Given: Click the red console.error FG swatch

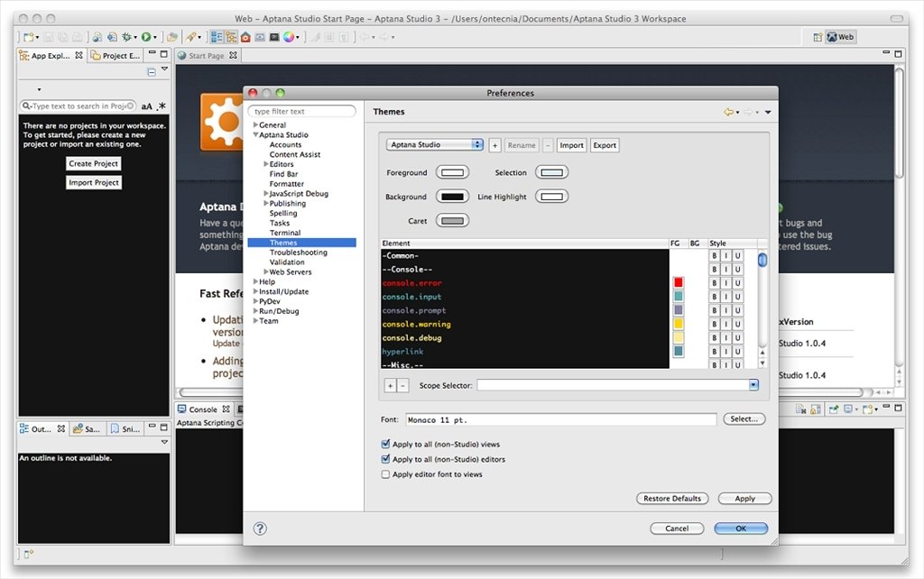Looking at the screenshot, I should [679, 282].
